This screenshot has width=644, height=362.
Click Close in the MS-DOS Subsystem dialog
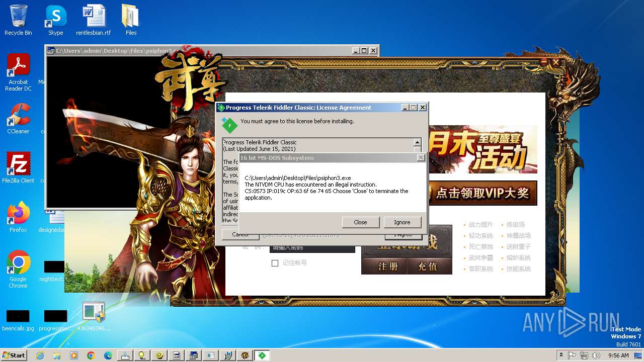click(360, 222)
